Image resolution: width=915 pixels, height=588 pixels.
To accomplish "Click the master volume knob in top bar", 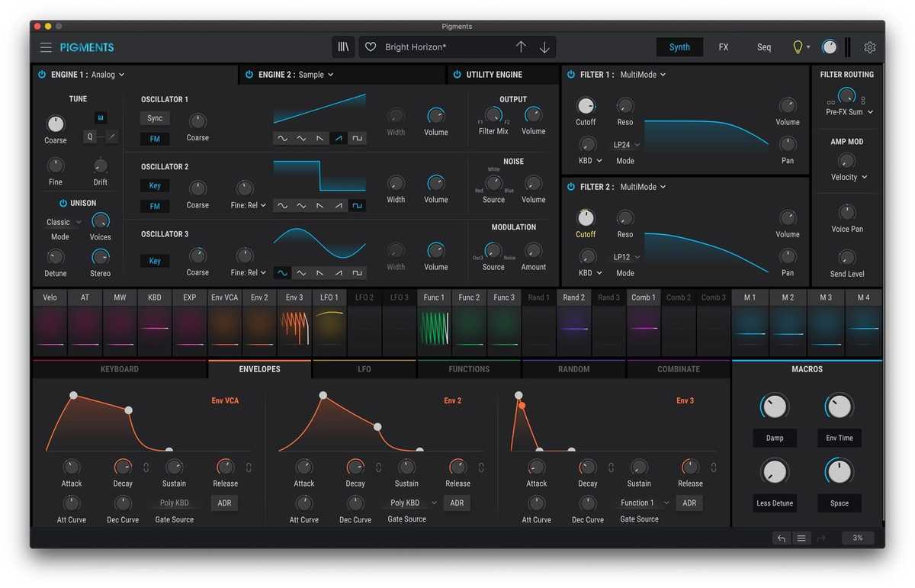I will [x=829, y=47].
